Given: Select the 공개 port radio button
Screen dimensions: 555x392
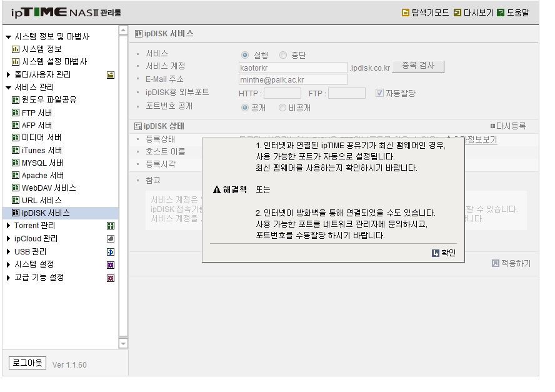Looking at the screenshot, I should click(244, 108).
